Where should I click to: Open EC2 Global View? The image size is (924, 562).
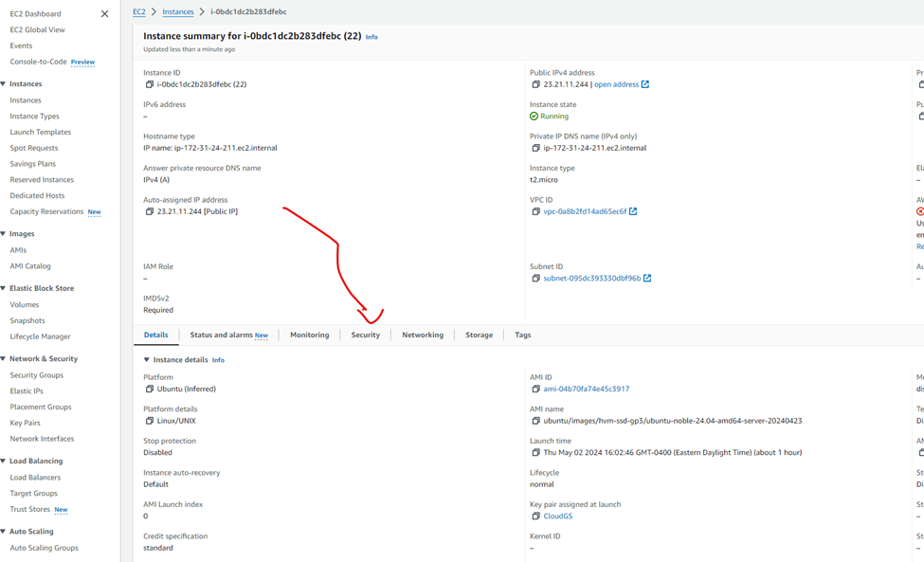tap(37, 29)
